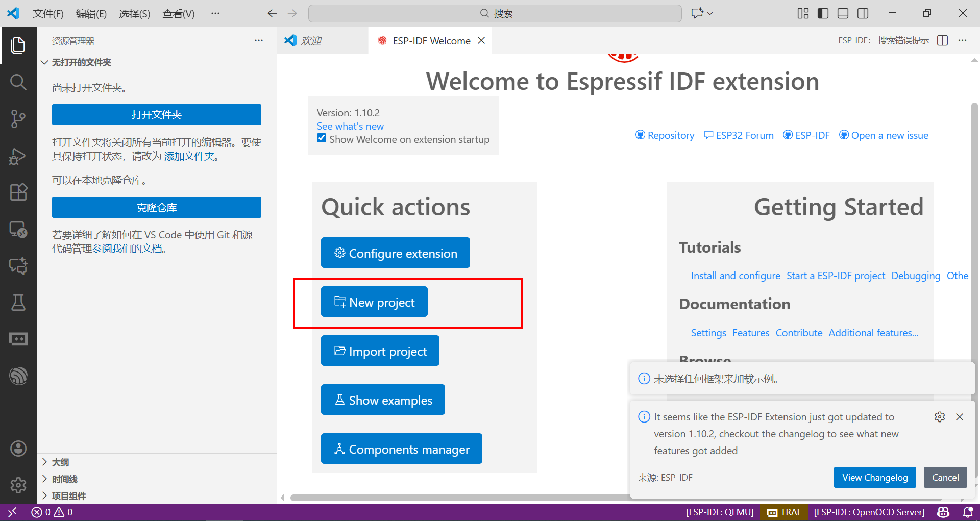The image size is (980, 521).
Task: Click View Changelog in notification
Action: coord(875,477)
